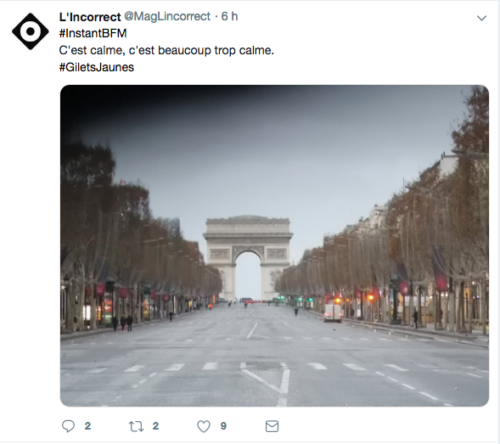The image size is (500, 444).
Task: Click the reply count of 2
Action: tap(88, 426)
